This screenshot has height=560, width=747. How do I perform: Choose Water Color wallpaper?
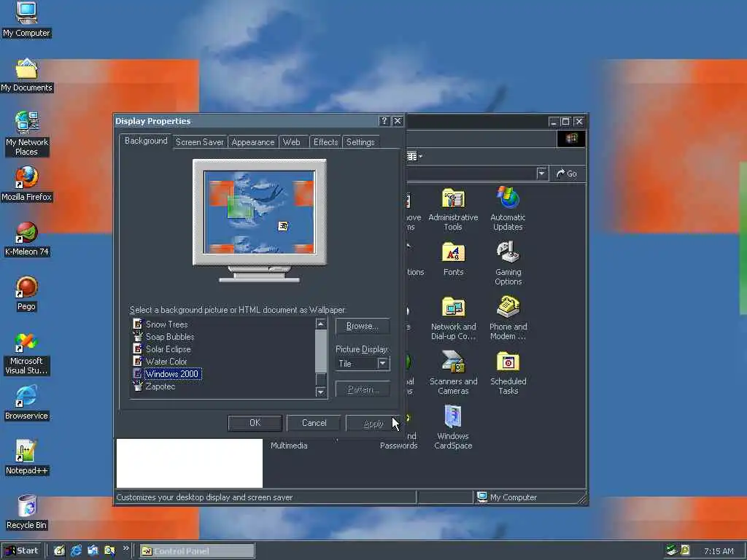point(166,362)
